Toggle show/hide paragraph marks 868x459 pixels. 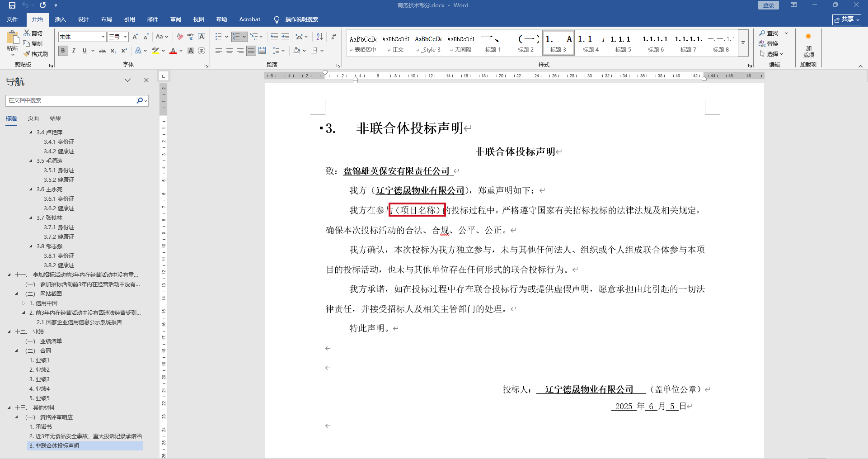[x=333, y=37]
